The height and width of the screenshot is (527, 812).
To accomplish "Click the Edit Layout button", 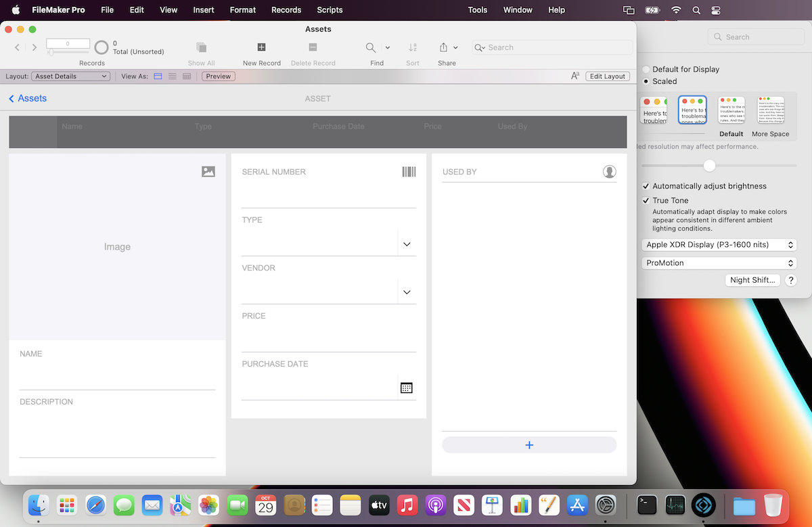I will click(x=607, y=76).
